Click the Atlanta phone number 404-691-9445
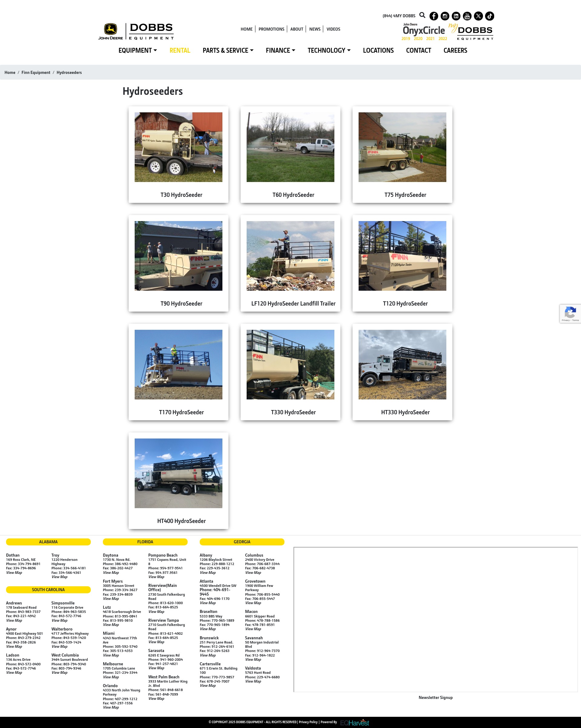This screenshot has width=581, height=728. coord(215,592)
